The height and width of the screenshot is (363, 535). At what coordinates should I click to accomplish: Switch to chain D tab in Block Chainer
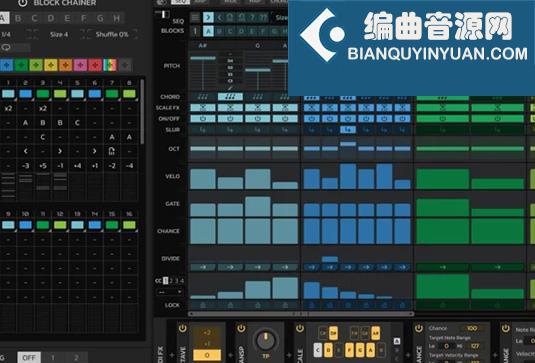pos(51,18)
